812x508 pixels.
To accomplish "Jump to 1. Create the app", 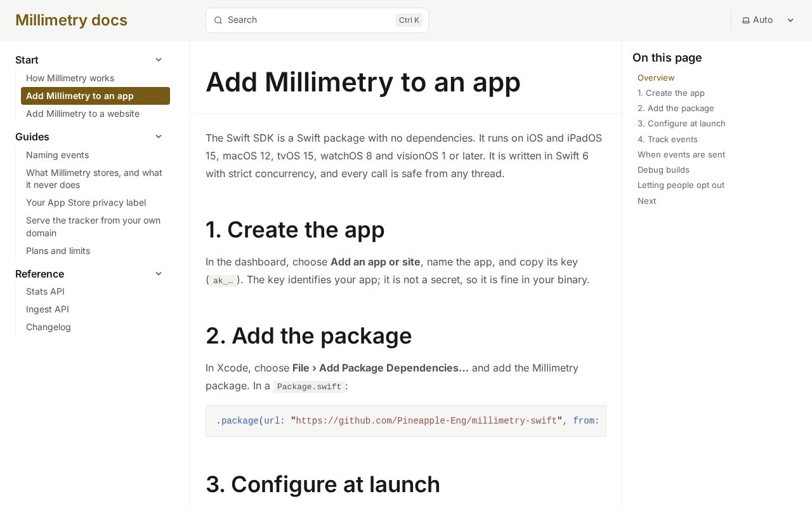I will (x=671, y=93).
